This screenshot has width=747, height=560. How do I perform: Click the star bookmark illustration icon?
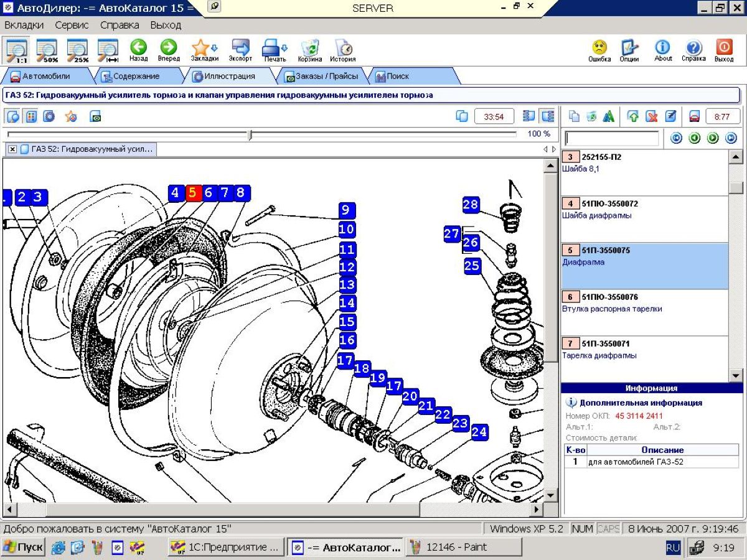71,116
